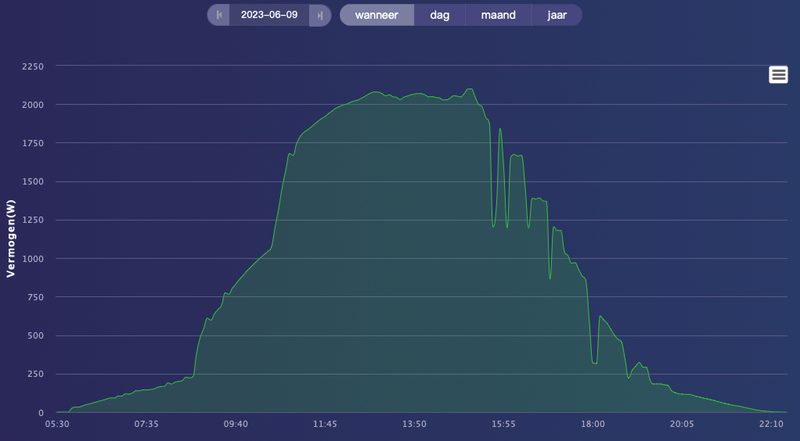Screen dimensions: 800x441
Task: Open the chart hamburger menu
Action: tap(778, 75)
